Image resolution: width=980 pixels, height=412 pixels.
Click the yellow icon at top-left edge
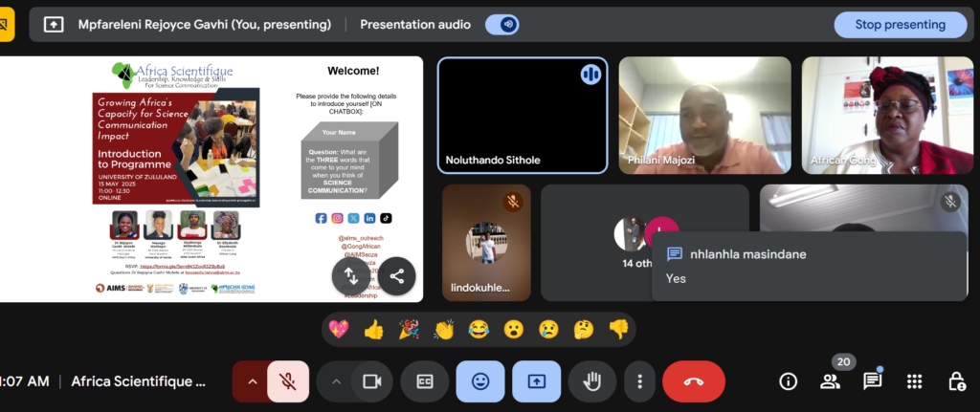pos(6,25)
